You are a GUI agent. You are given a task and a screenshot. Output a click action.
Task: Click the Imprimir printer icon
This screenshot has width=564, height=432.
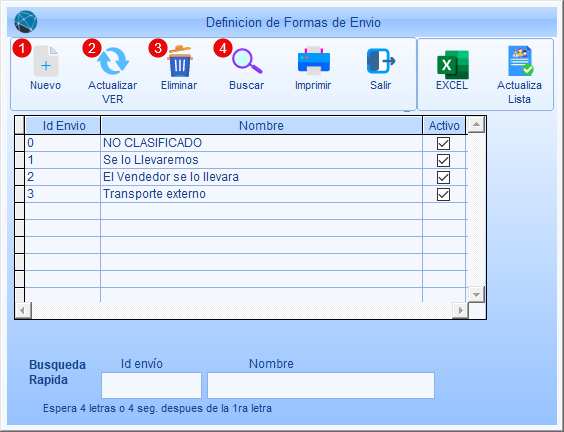[x=314, y=60]
